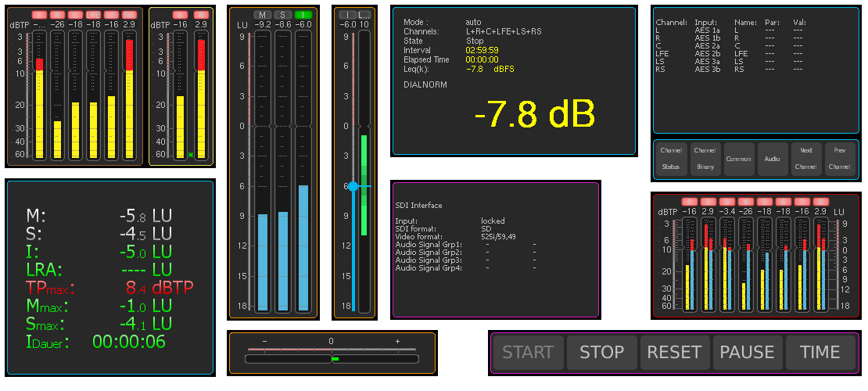Click the AES 3b input entry
This screenshot has width=868, height=391.
click(x=707, y=70)
